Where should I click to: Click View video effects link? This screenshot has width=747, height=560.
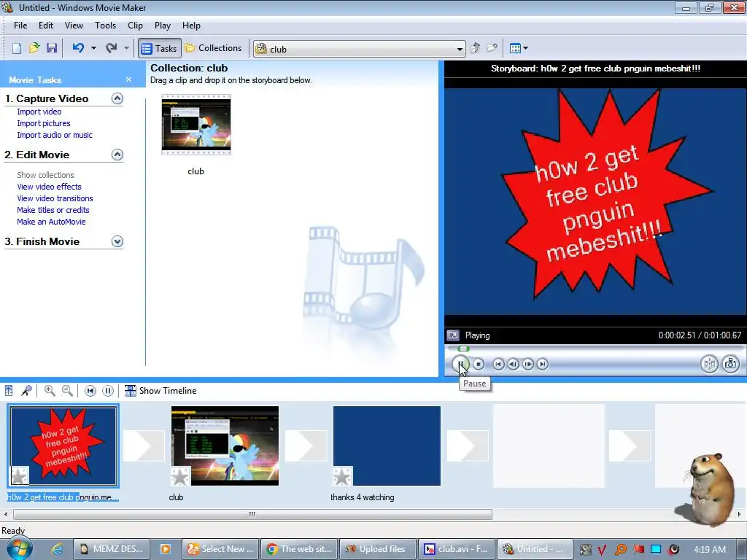click(x=49, y=187)
